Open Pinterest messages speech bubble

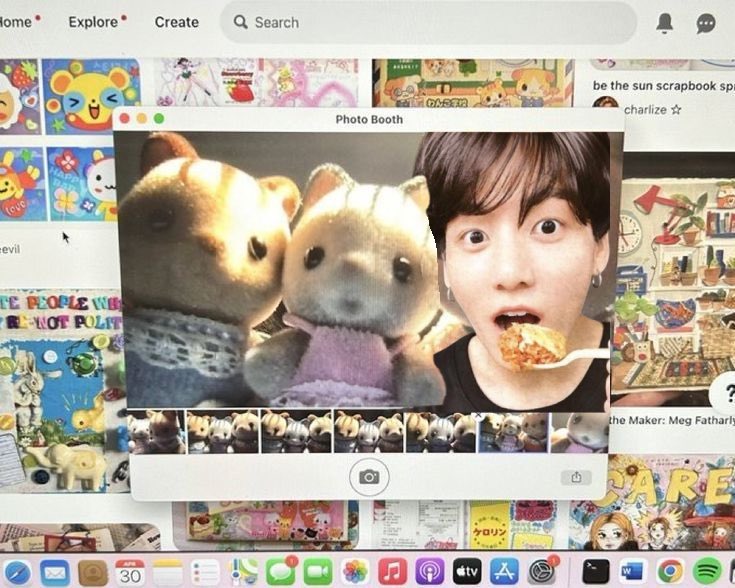pos(706,23)
